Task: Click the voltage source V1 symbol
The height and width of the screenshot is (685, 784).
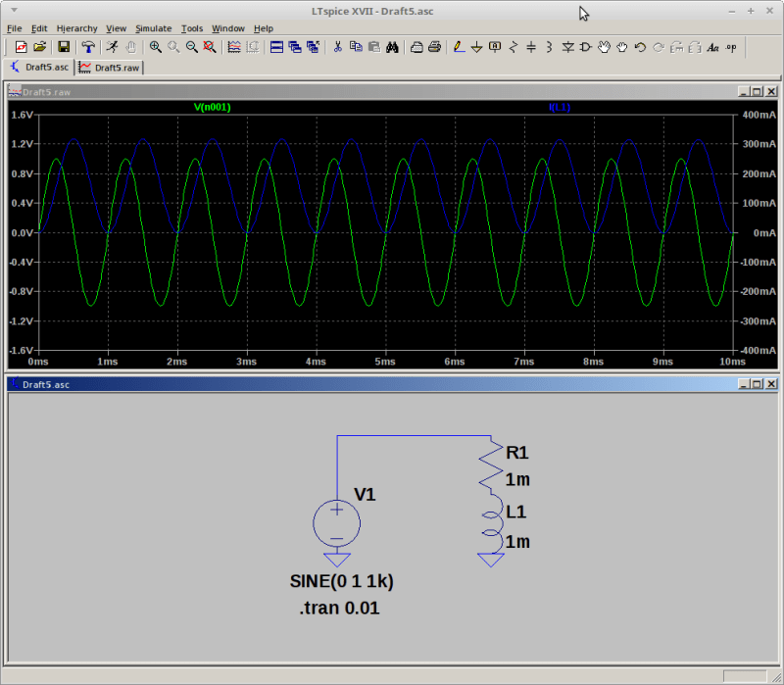Action: point(337,521)
